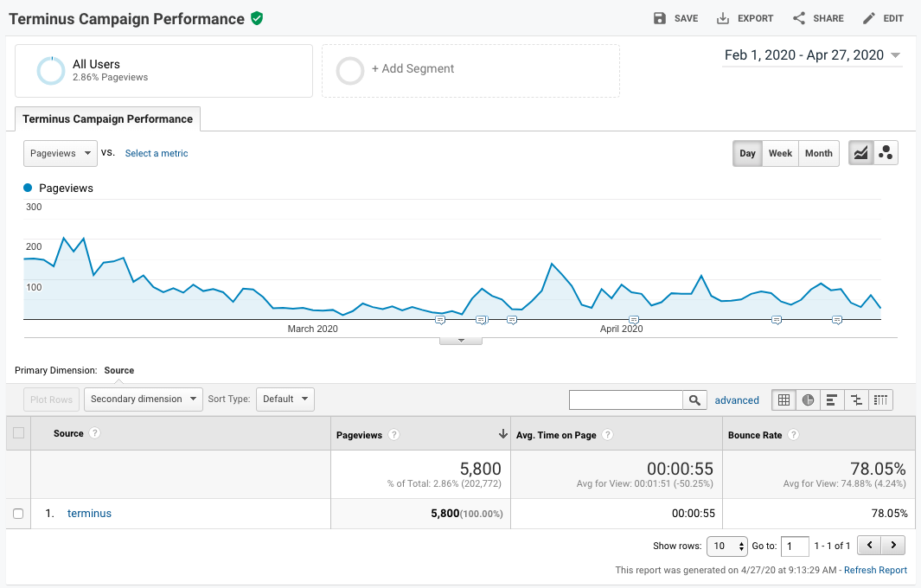The height and width of the screenshot is (588, 921).
Task: Click the Edit pencil icon
Action: click(869, 19)
